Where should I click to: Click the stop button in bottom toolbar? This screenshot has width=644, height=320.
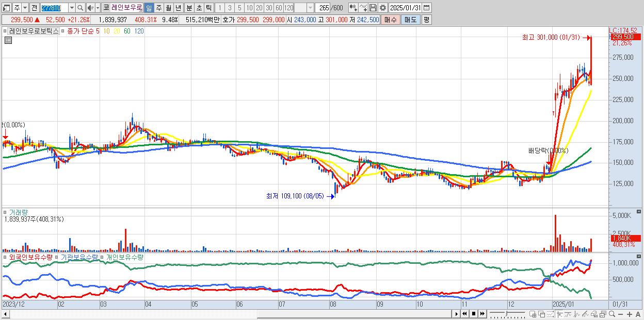[473, 314]
